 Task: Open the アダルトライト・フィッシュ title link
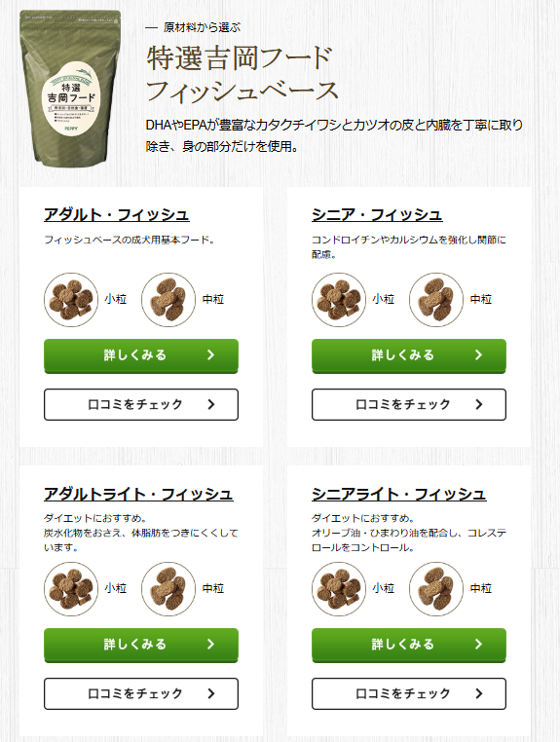point(138,494)
